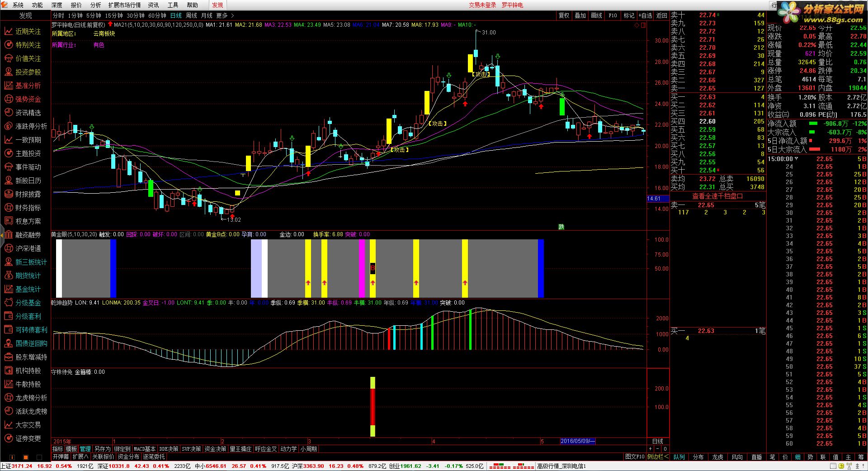
Task: Open 龙虎榜分析 sidebar entry
Action: coord(25,398)
